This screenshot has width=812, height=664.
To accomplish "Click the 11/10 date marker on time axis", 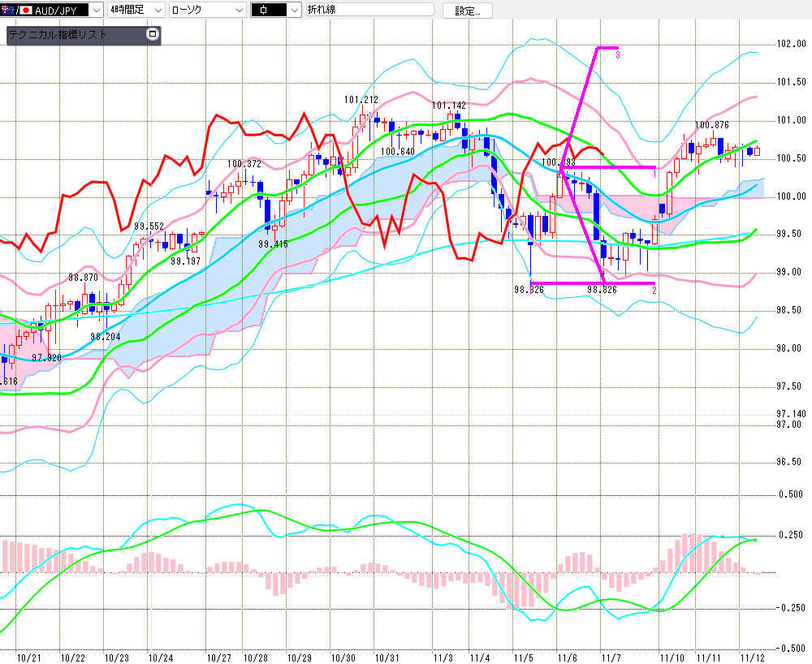I will pyautogui.click(x=671, y=656).
